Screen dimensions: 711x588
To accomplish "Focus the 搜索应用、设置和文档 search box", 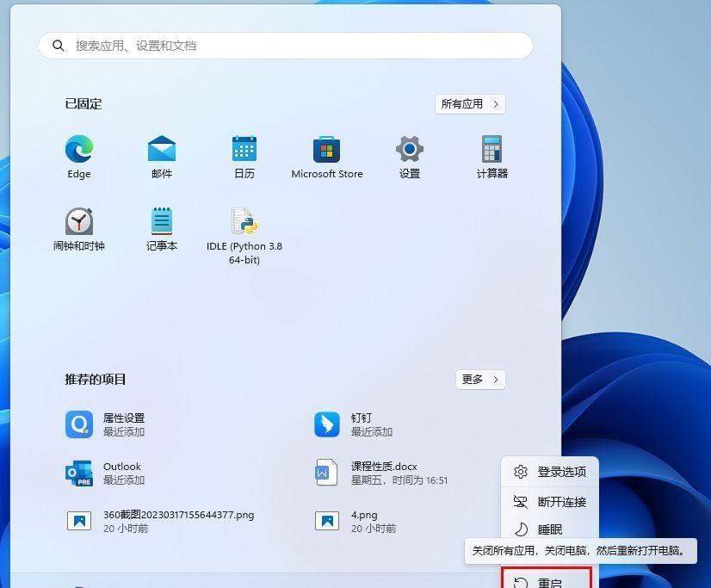I will pos(286,46).
